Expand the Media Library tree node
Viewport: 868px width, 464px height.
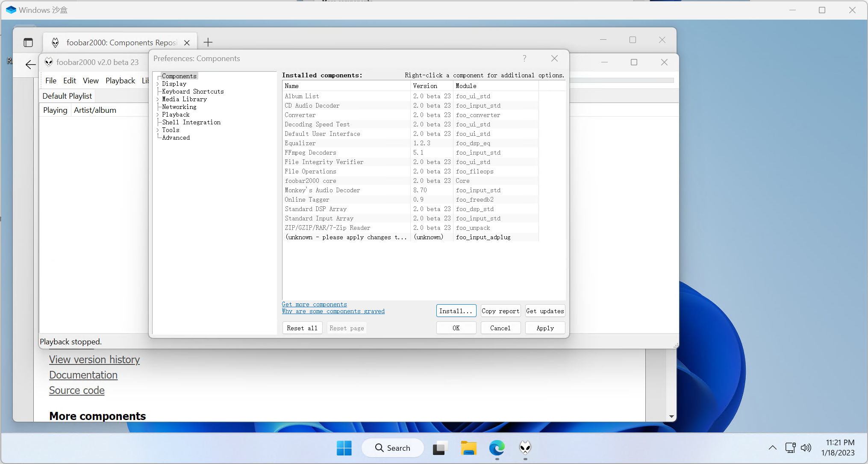(x=158, y=100)
